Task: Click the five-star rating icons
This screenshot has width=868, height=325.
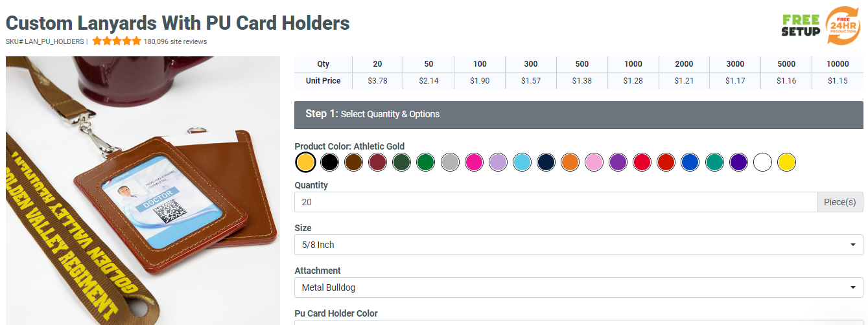Action: click(x=117, y=41)
